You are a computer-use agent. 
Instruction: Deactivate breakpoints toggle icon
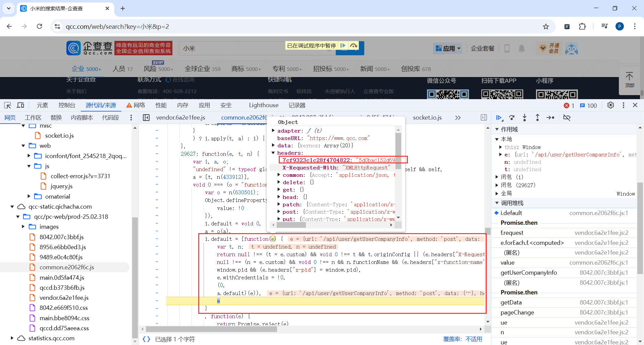567,118
